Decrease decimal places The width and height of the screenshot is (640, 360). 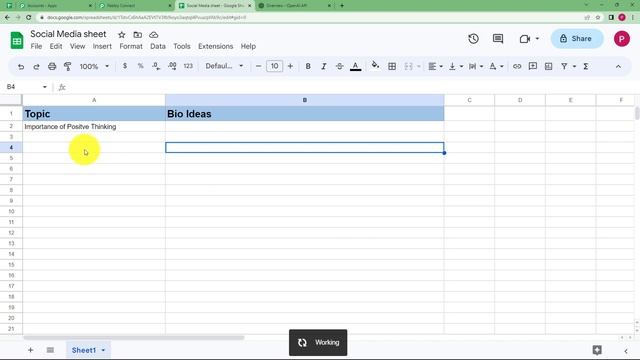pos(156,66)
